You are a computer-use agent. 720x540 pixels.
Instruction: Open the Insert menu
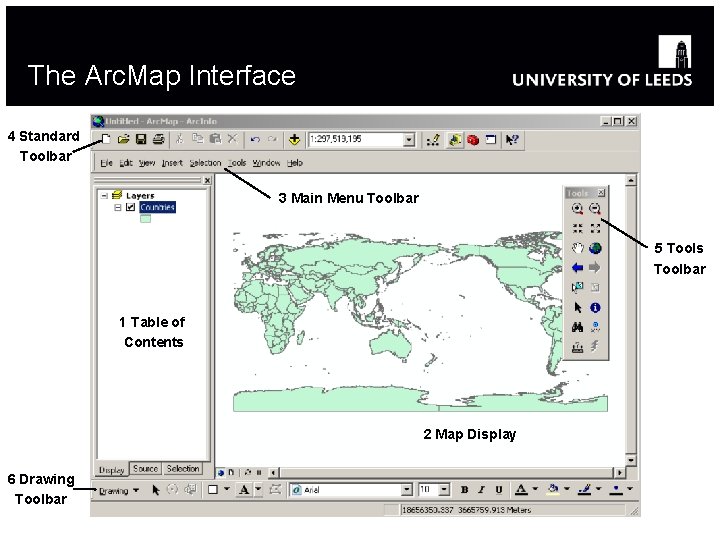(172, 163)
